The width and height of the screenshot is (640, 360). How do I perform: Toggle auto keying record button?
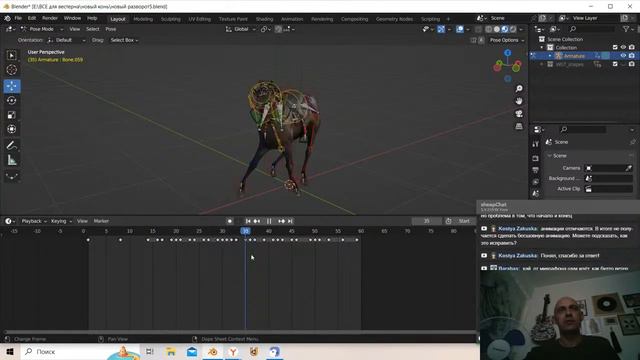click(230, 221)
